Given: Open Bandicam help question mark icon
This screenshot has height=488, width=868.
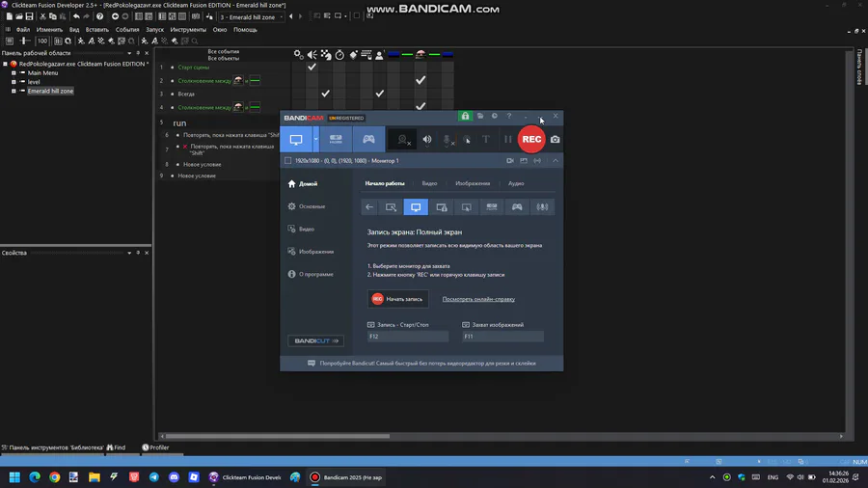Looking at the screenshot, I should 509,116.
